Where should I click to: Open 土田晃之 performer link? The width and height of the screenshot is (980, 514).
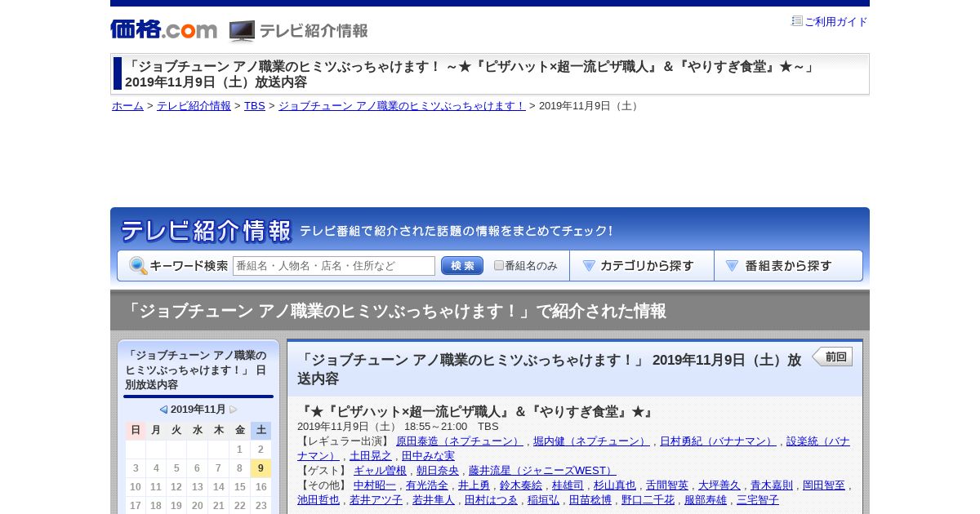coord(371,456)
